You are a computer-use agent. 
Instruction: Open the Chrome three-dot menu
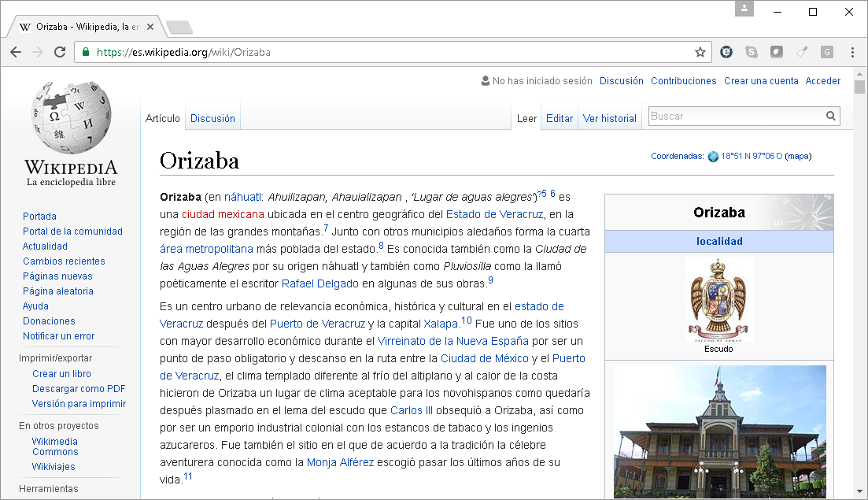(852, 52)
